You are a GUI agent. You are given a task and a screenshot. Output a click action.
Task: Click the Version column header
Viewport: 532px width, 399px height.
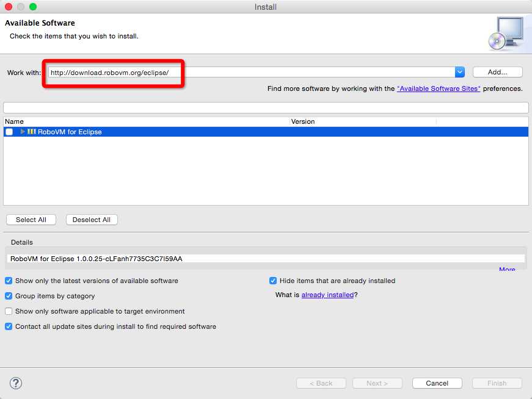coord(363,121)
